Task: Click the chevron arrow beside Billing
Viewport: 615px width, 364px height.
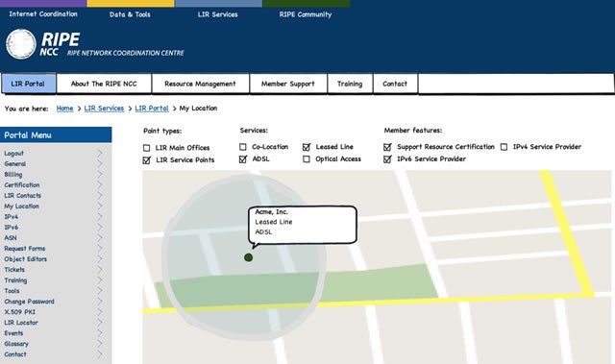Action: click(100, 175)
